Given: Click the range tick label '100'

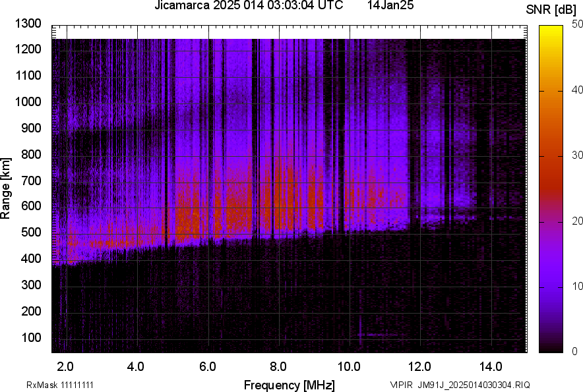Looking at the screenshot, I should pos(31,337).
